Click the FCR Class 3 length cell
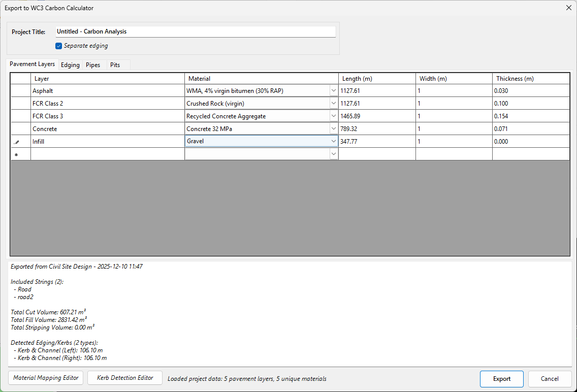 377,116
